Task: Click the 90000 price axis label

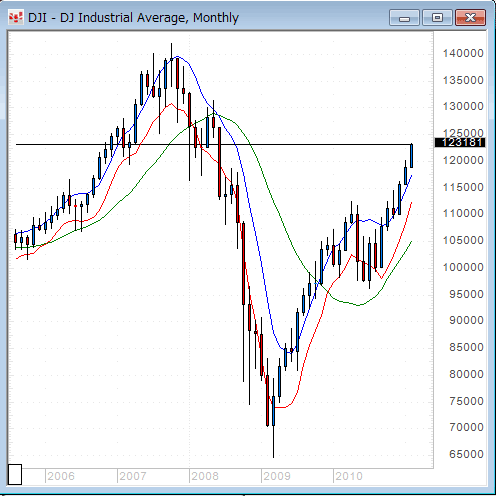Action: [x=466, y=320]
